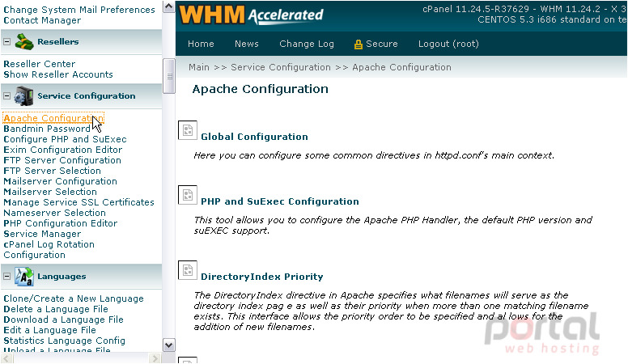The image size is (628, 364).
Task: Open News in top navigation
Action: 247,44
